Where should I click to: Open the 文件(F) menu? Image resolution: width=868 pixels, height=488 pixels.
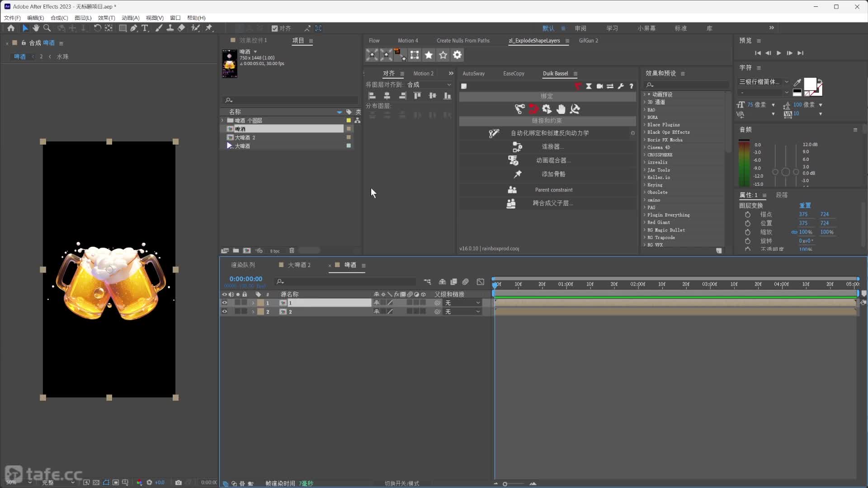[12, 18]
